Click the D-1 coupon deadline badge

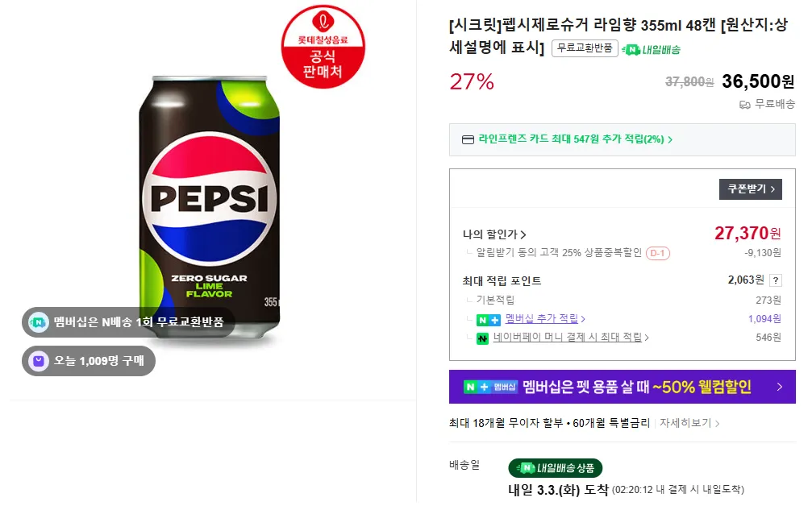pos(657,254)
